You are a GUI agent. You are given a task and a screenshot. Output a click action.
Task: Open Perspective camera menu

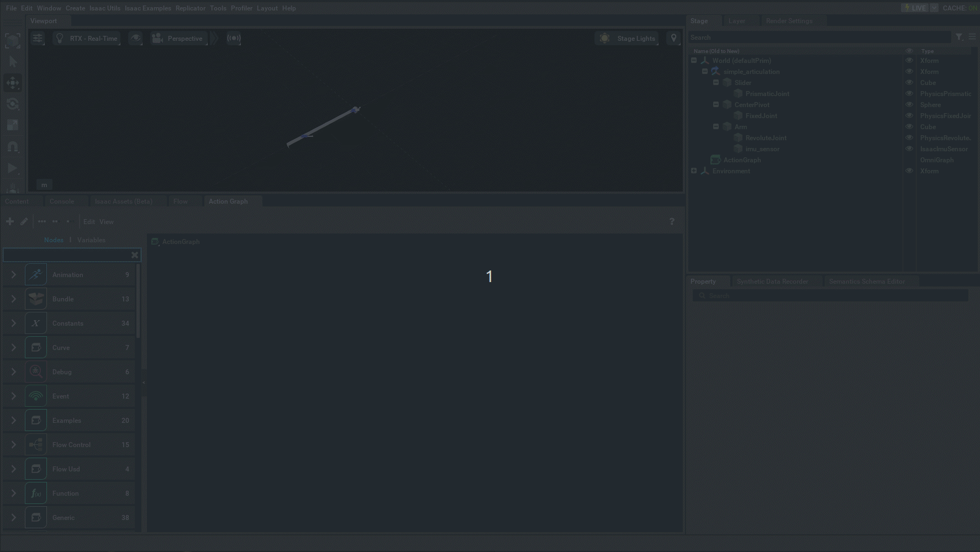coord(178,38)
